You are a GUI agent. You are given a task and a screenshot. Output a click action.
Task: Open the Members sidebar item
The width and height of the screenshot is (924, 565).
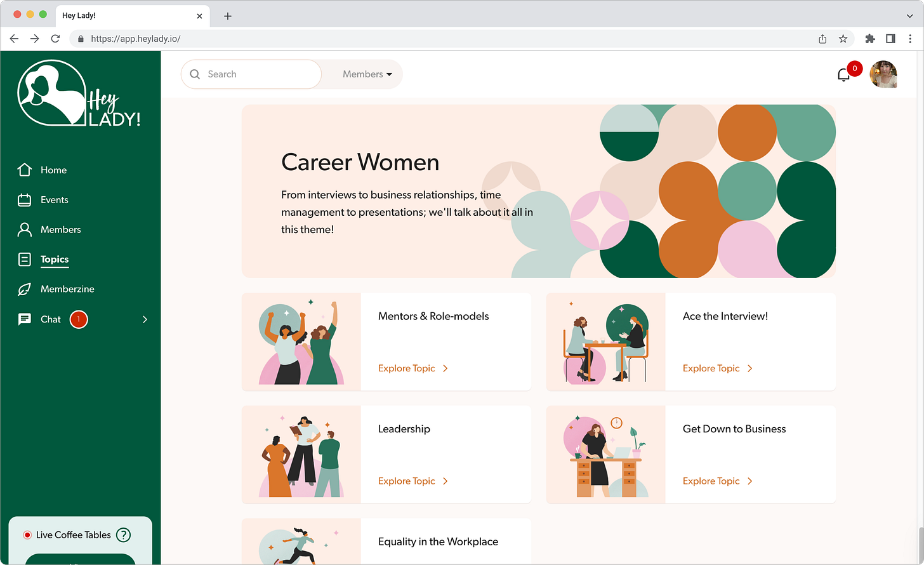tap(60, 230)
